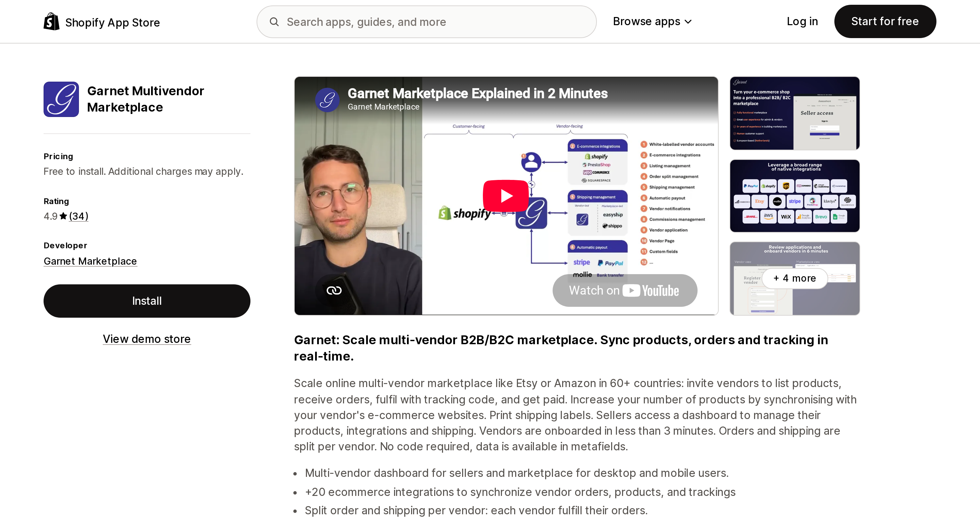
Task: Focus the Search apps input field
Action: (x=426, y=22)
